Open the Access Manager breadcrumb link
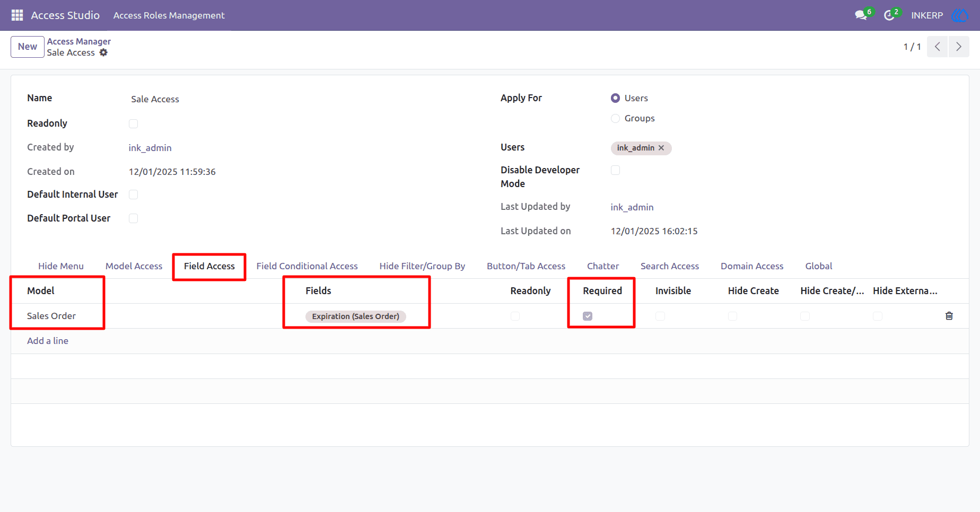980x512 pixels. tap(78, 41)
